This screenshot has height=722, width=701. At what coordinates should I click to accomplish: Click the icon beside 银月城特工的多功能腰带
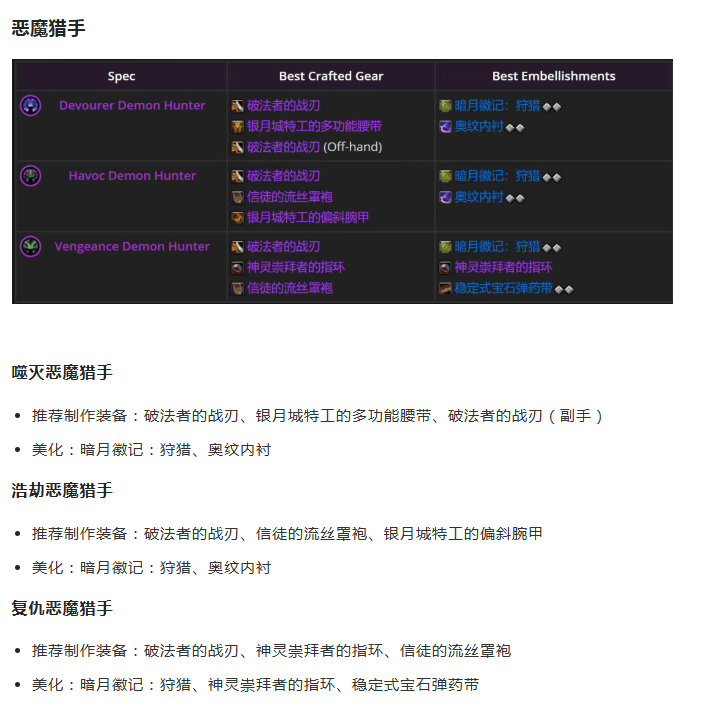238,126
